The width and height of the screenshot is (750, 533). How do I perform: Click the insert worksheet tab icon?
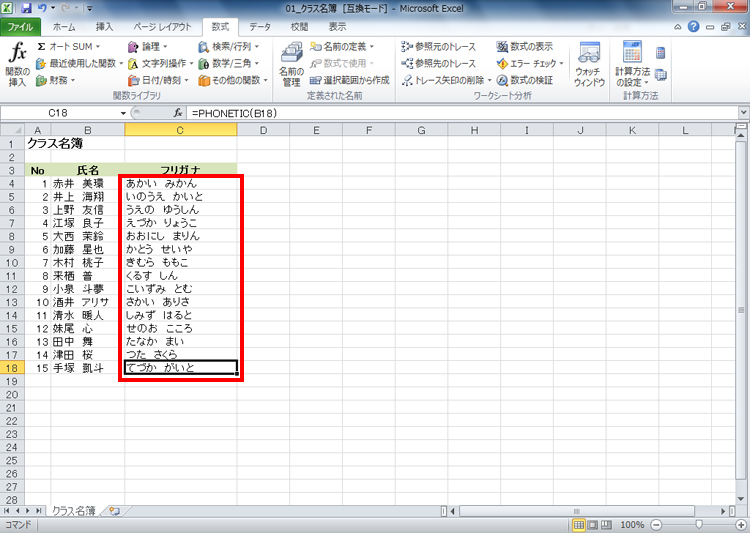click(x=114, y=511)
